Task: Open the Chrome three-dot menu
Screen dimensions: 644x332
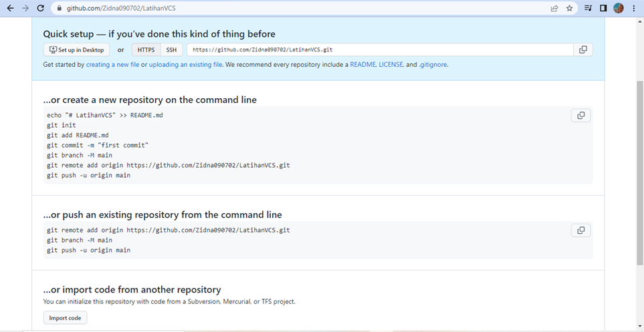Action: point(634,8)
